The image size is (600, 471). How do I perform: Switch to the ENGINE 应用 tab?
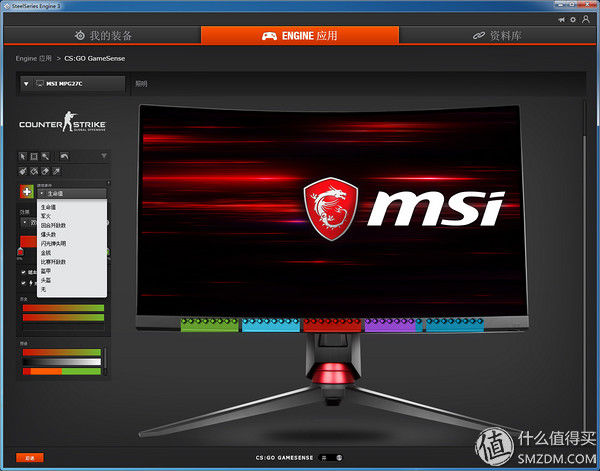300,36
